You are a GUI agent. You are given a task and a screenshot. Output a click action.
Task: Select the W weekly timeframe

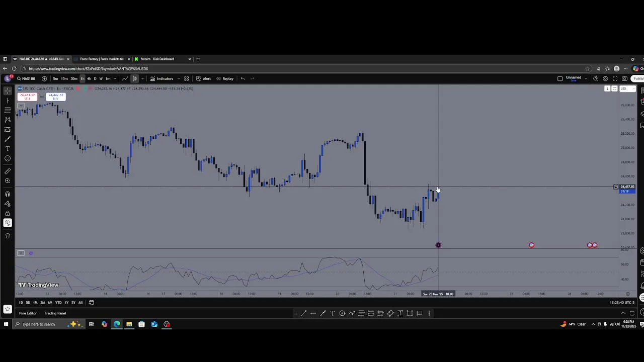[101, 78]
